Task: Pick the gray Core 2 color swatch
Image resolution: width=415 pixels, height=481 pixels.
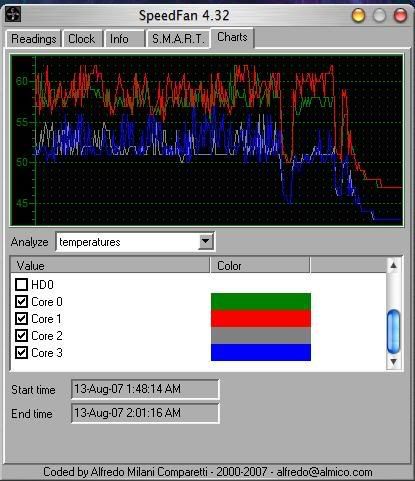Action: 261,335
